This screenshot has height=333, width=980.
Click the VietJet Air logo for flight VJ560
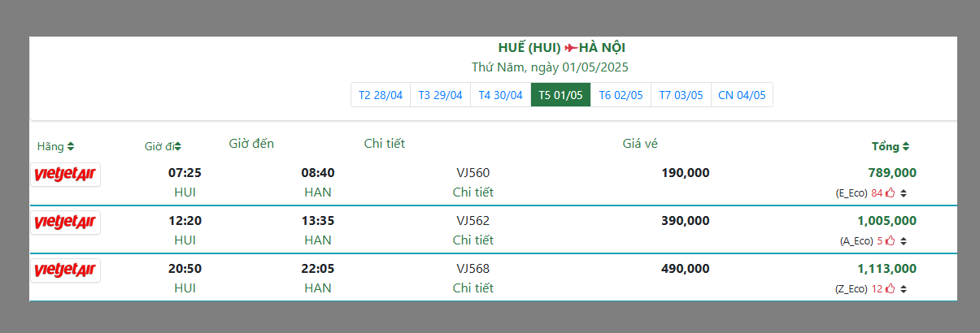(65, 175)
